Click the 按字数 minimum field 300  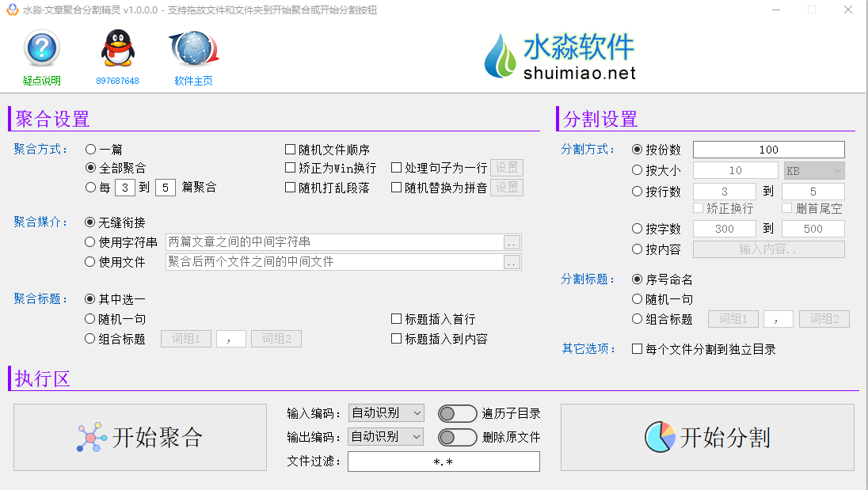point(724,229)
